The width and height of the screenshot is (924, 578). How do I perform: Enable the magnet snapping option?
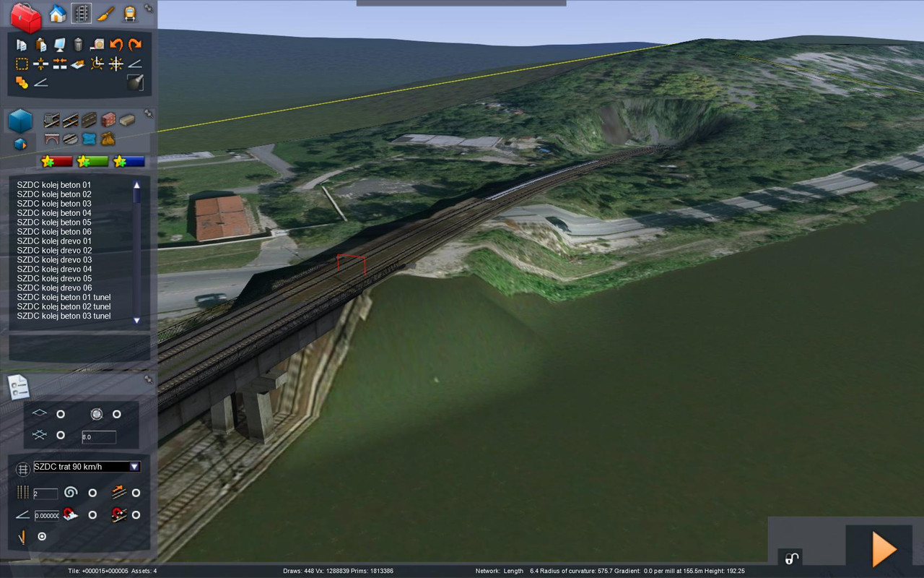click(91, 514)
